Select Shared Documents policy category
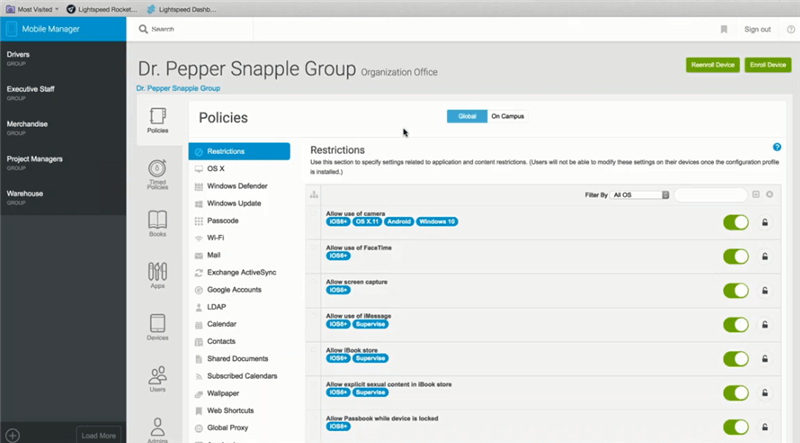 pyautogui.click(x=239, y=359)
